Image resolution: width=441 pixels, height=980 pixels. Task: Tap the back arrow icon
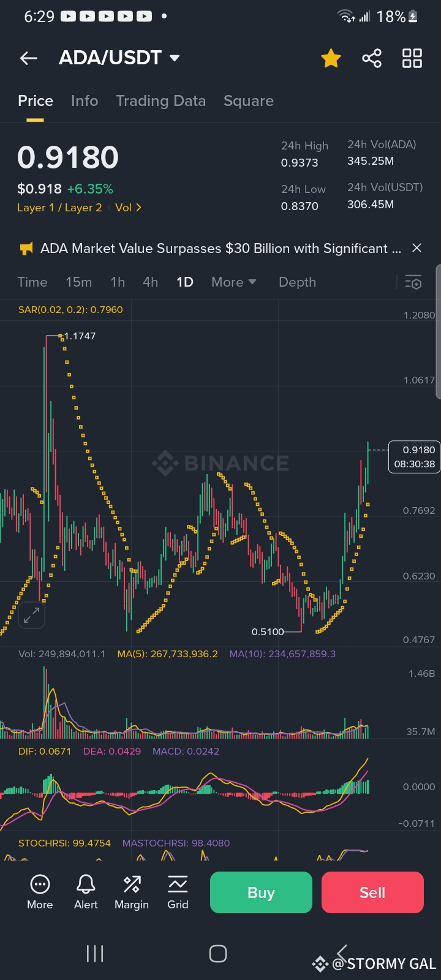tap(29, 58)
